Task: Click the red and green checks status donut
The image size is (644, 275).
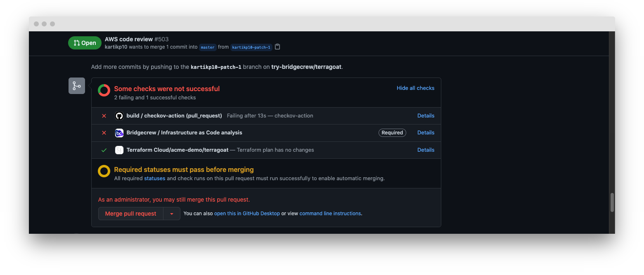Action: [104, 90]
